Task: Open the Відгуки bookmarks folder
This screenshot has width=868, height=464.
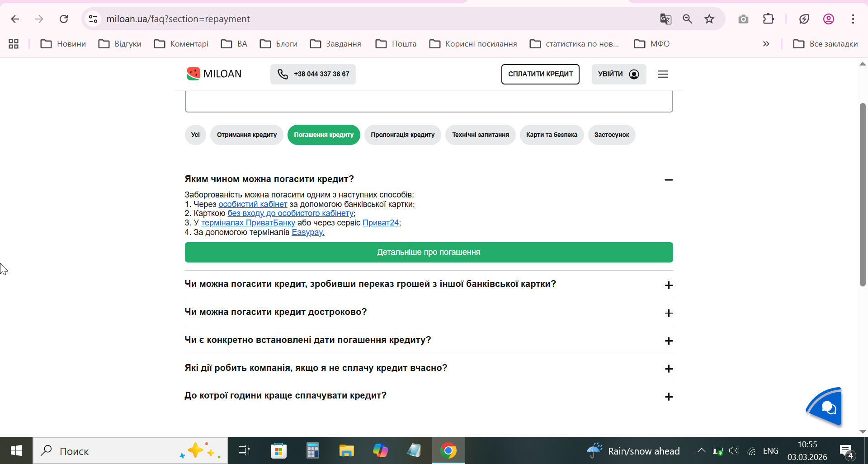Action: tap(120, 44)
